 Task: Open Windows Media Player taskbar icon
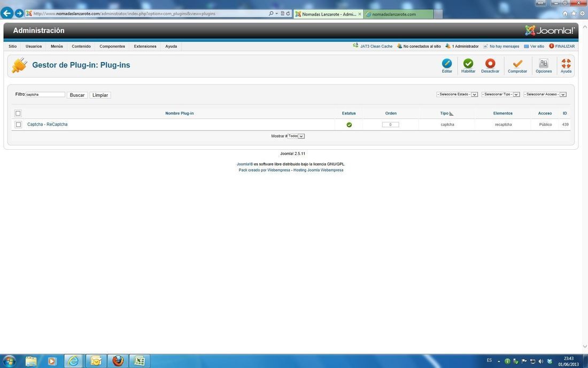pos(52,361)
